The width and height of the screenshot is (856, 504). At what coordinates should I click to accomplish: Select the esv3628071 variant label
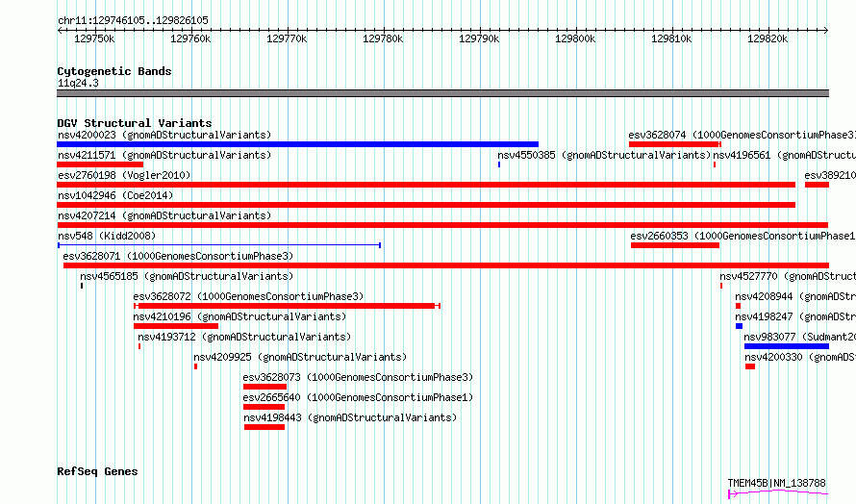[178, 256]
